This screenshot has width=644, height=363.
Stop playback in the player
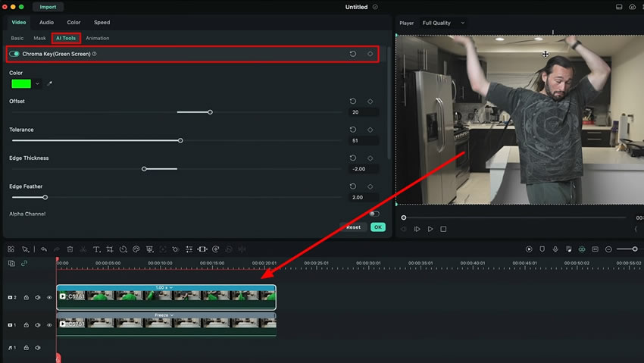[443, 229]
